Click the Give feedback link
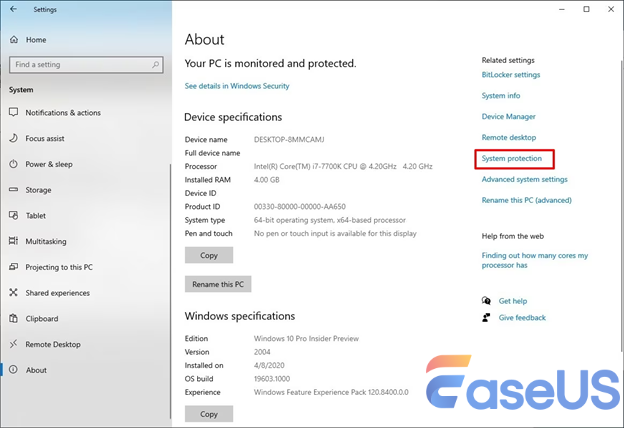Viewport: 624px width, 428px height. (x=522, y=318)
